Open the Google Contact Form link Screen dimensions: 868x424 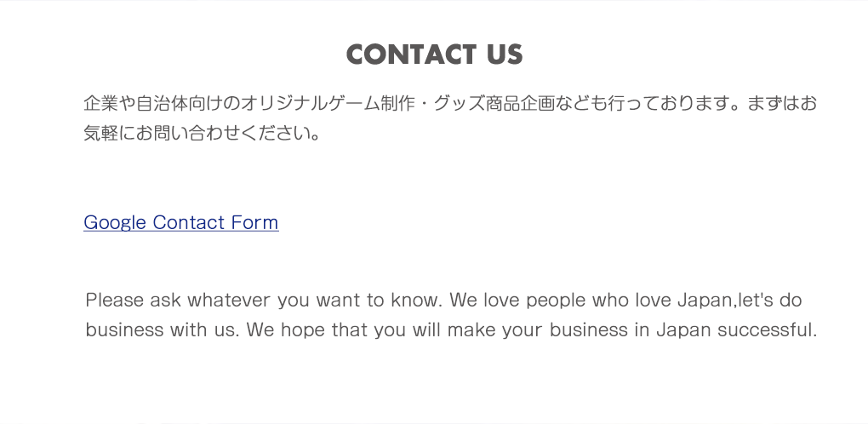click(x=180, y=222)
